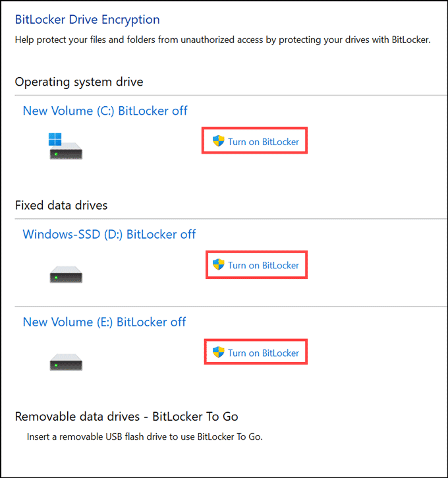Click the Windows-SSD (D:) hard drive icon
The width and height of the screenshot is (448, 478).
66,274
